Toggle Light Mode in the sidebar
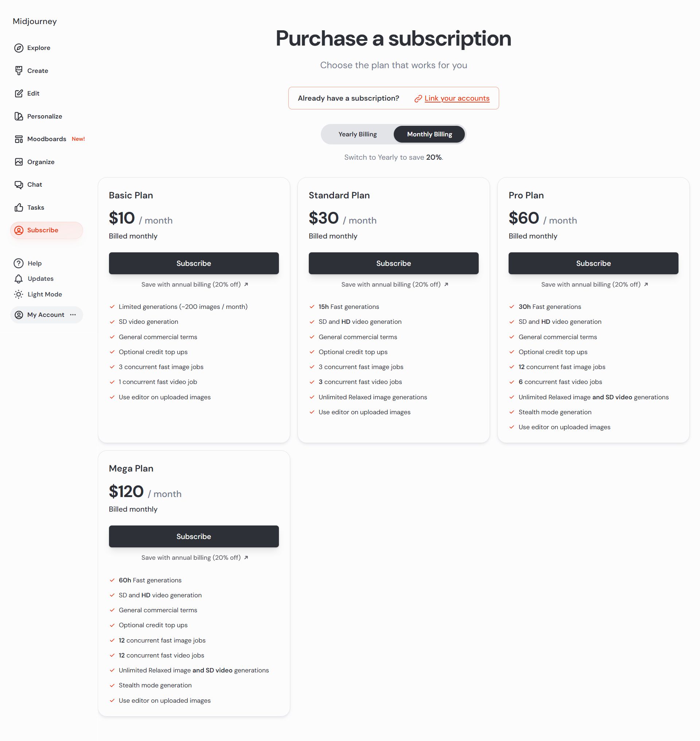Viewport: 700px width, 741px height. (38, 294)
